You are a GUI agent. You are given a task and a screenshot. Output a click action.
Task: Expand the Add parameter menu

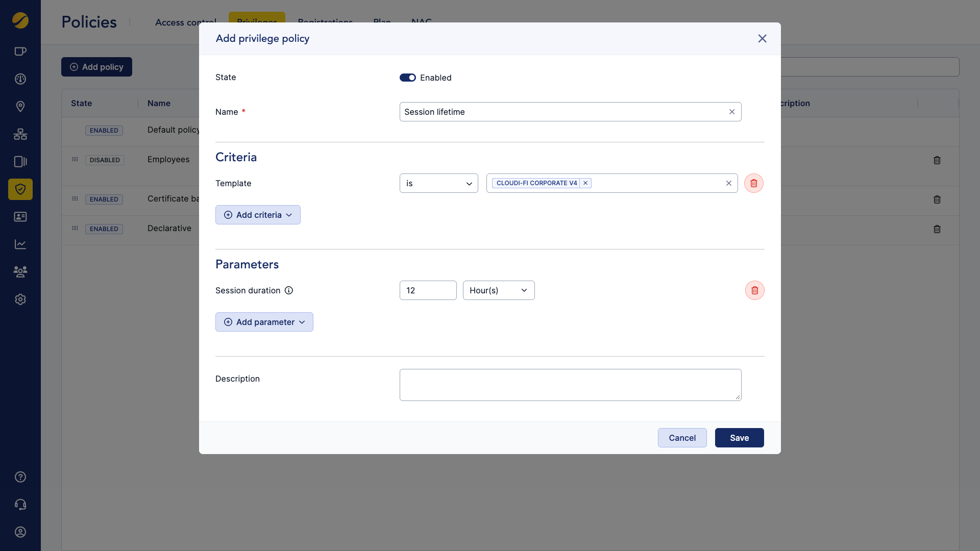coord(264,322)
